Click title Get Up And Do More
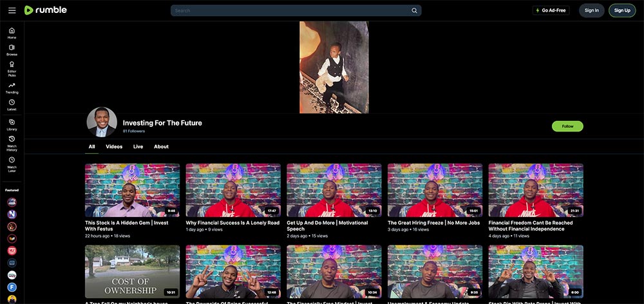 coord(327,226)
